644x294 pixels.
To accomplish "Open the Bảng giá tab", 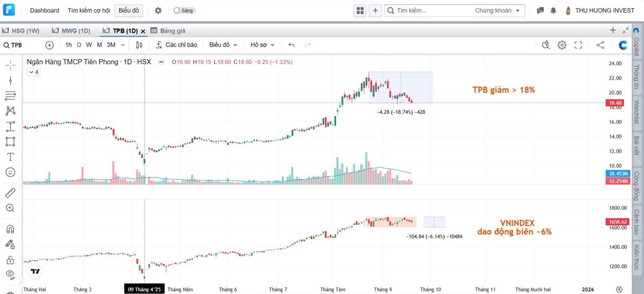I will click(168, 31).
